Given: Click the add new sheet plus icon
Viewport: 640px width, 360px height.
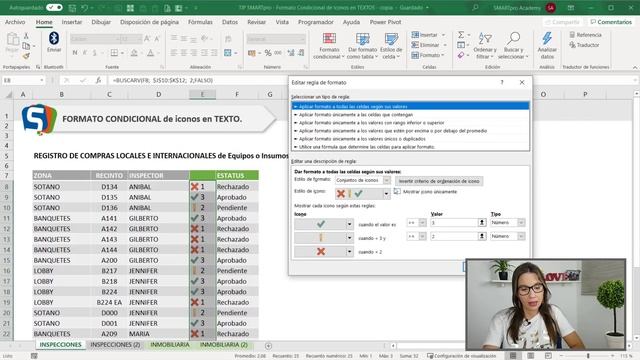Looking at the screenshot, I should click(x=268, y=346).
